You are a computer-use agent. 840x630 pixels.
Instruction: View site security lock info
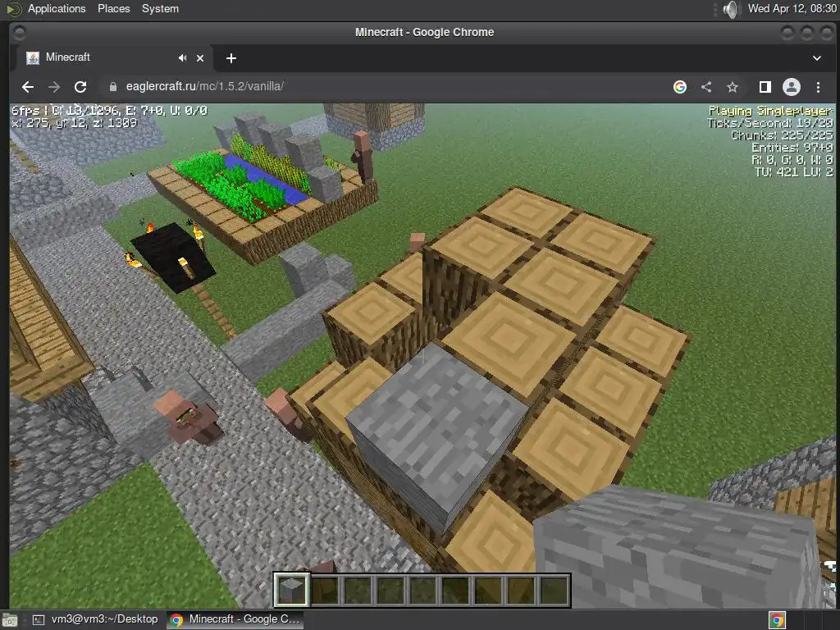(x=113, y=87)
